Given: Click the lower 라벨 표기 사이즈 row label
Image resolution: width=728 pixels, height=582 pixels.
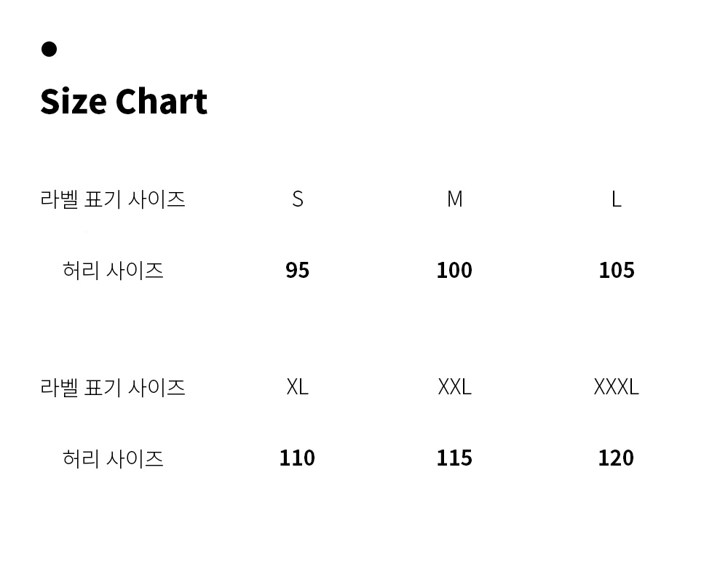Looking at the screenshot, I should click(x=113, y=387).
